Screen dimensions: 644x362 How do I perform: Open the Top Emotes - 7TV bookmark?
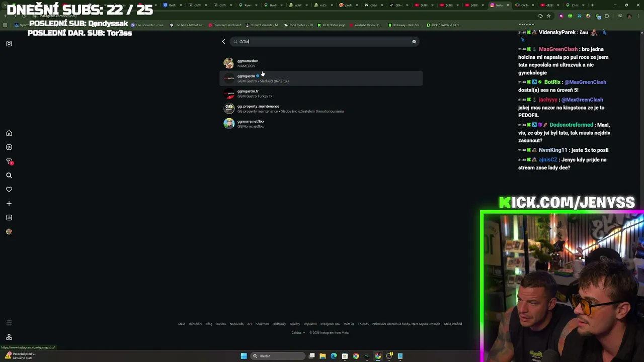299,25
